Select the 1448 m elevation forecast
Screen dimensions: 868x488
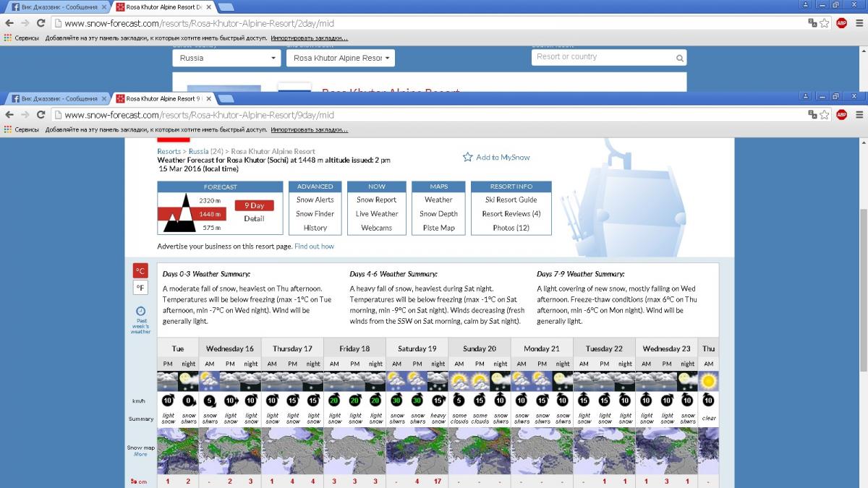(209, 214)
